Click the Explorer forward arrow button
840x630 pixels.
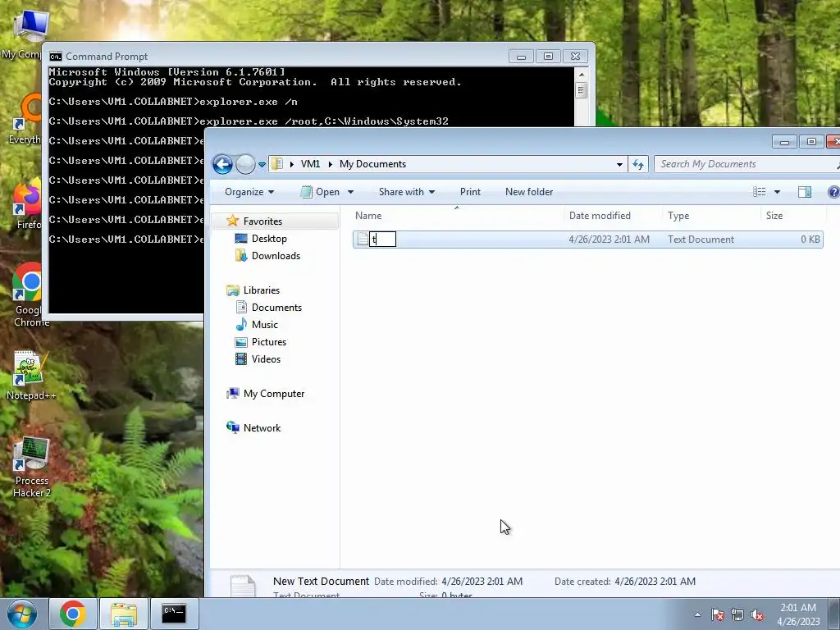coord(245,164)
